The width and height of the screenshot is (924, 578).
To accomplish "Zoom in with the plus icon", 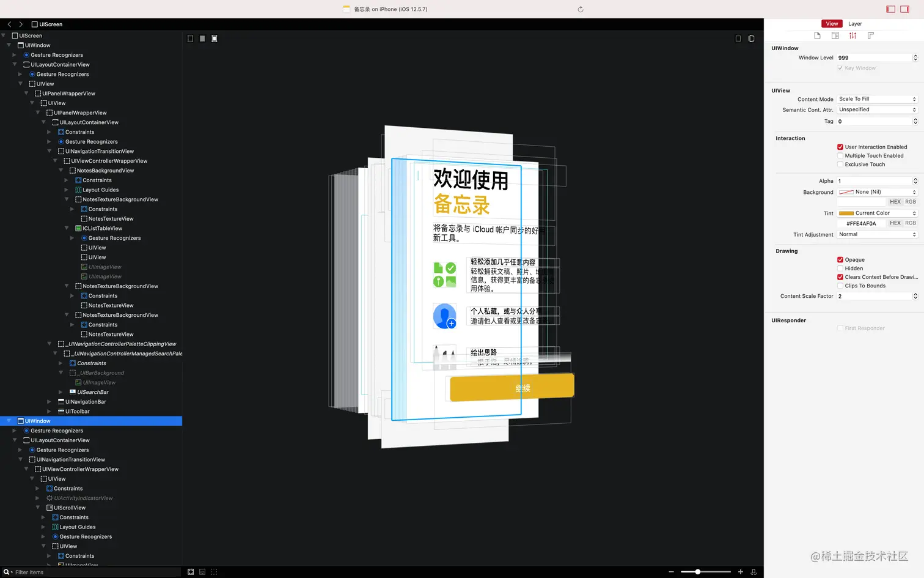I will [741, 572].
